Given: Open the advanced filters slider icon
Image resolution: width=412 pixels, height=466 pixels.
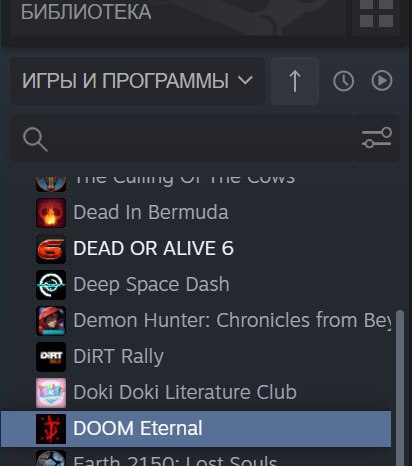Looking at the screenshot, I should [x=376, y=138].
